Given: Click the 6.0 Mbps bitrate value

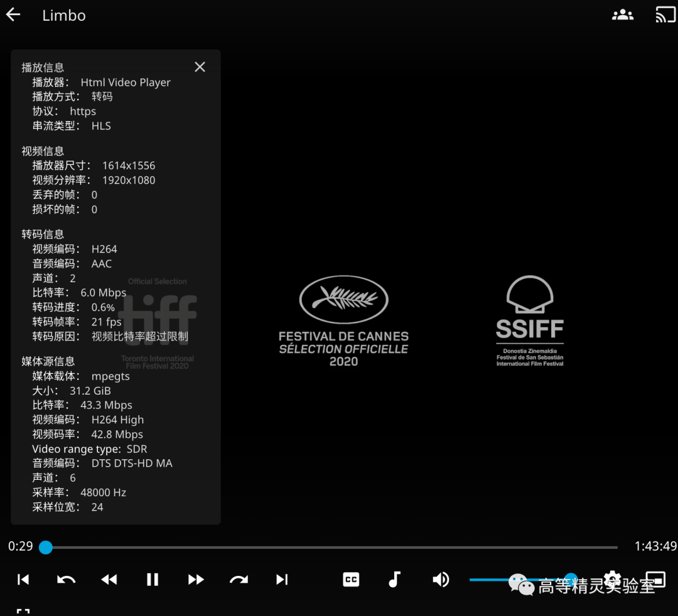Looking at the screenshot, I should pos(104,292).
